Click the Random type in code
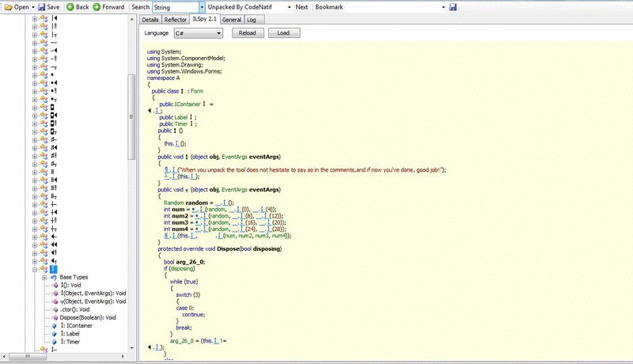Image resolution: width=633 pixels, height=364 pixels. (173, 203)
